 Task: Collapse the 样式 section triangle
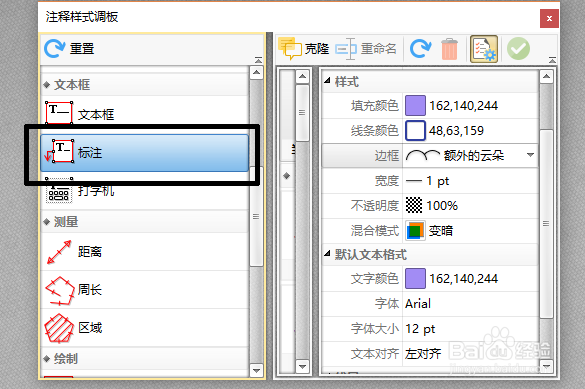(x=327, y=80)
